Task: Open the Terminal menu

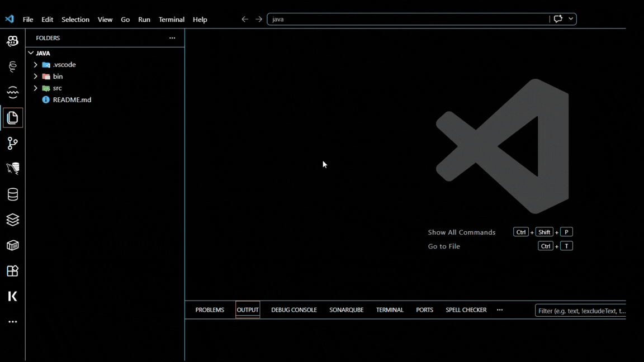Action: coord(171,20)
